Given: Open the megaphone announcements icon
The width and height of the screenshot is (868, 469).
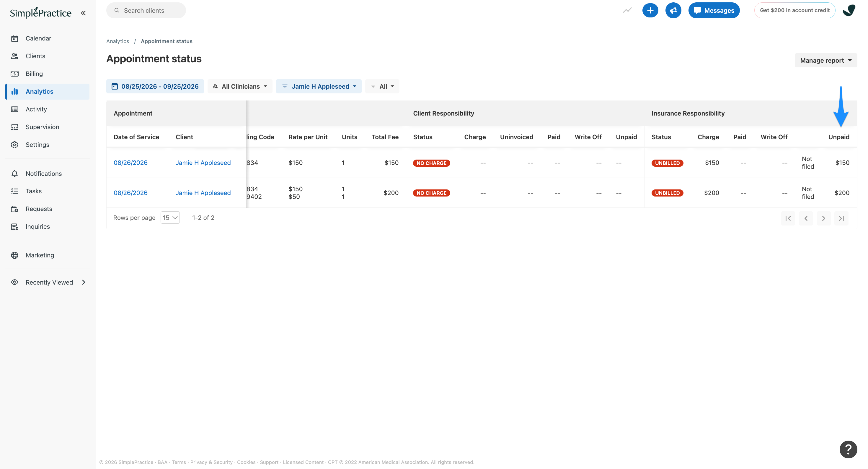Looking at the screenshot, I should point(673,10).
